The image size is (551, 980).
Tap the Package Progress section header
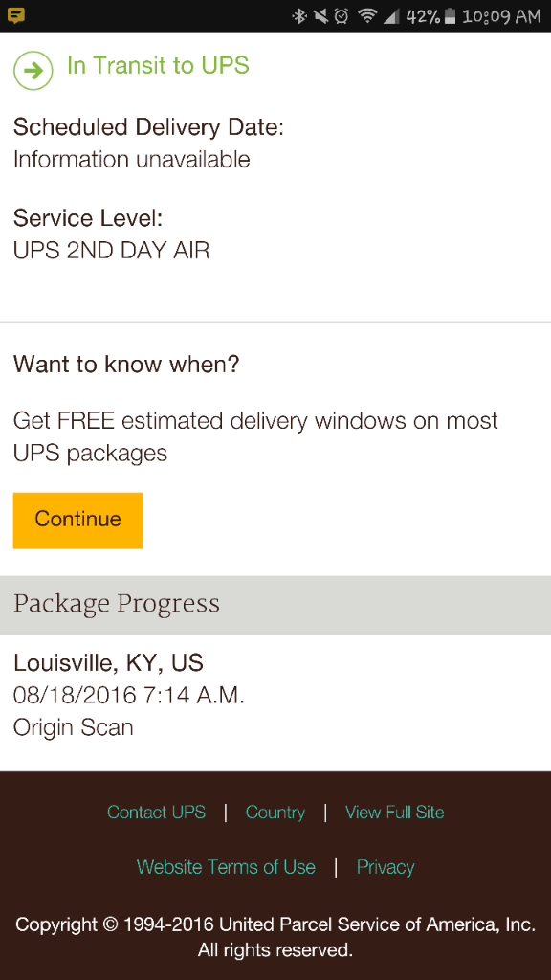pos(275,605)
